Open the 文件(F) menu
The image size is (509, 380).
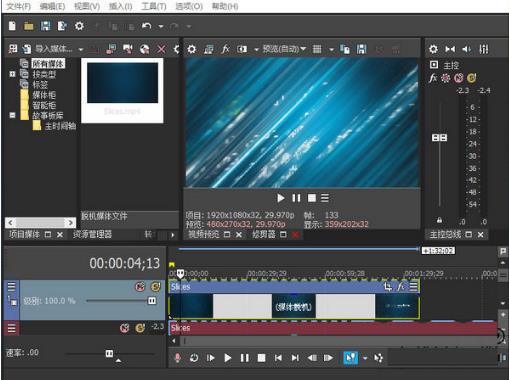(x=19, y=6)
